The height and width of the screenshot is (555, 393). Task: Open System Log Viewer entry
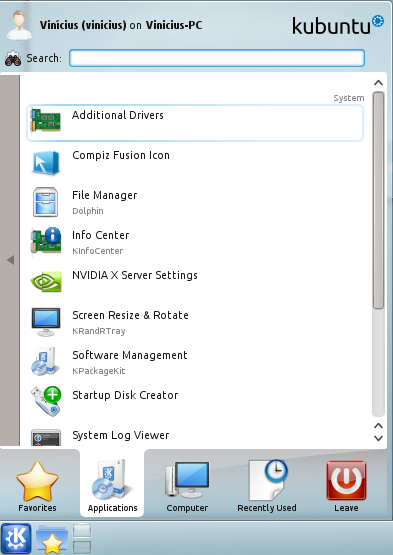click(x=195, y=436)
